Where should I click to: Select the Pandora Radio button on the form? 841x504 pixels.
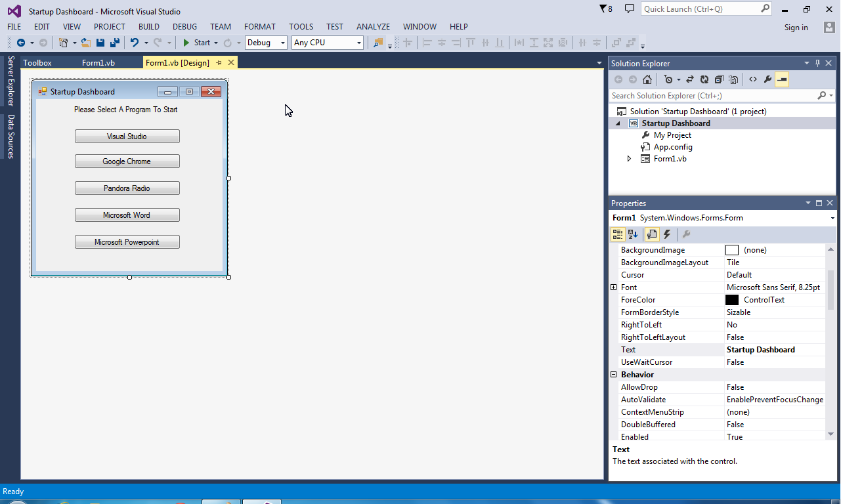coord(127,188)
